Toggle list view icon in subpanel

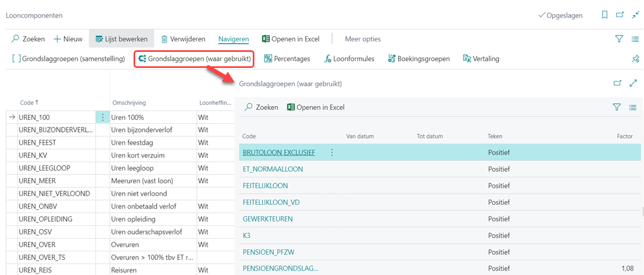pyautogui.click(x=632, y=107)
